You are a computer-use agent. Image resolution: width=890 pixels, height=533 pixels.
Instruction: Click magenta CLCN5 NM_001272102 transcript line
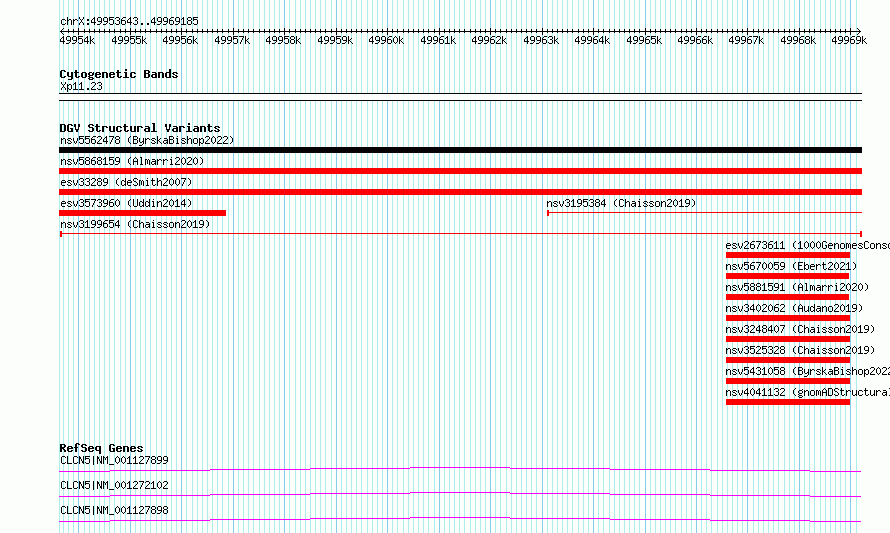460,494
